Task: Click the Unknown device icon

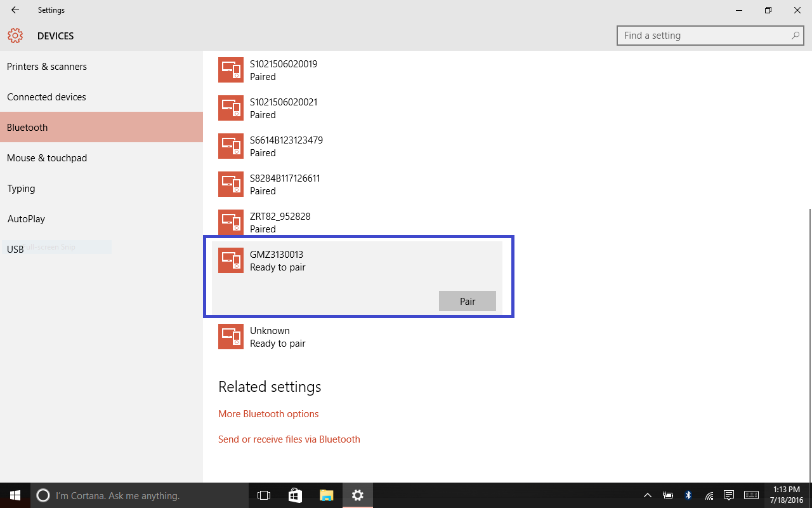Action: coord(231,337)
